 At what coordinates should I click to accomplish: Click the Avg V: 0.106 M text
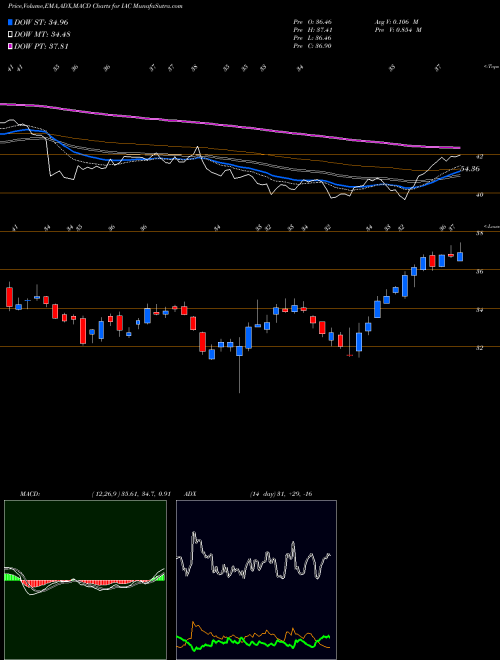coord(396,22)
